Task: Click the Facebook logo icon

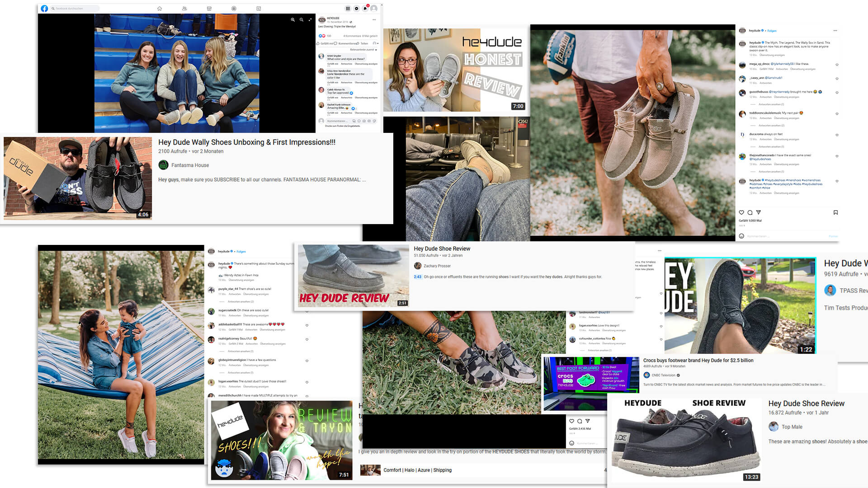Action: point(44,9)
